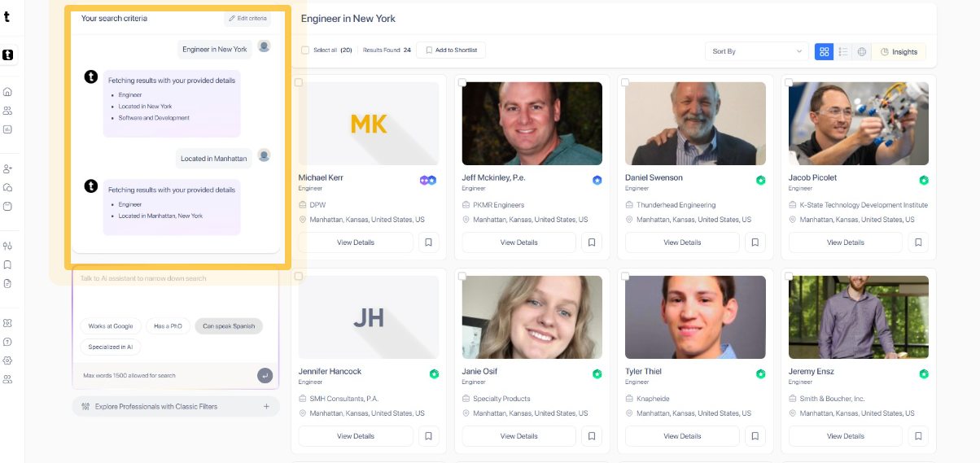
Task: Check the Select all checkbox
Action: point(305,50)
